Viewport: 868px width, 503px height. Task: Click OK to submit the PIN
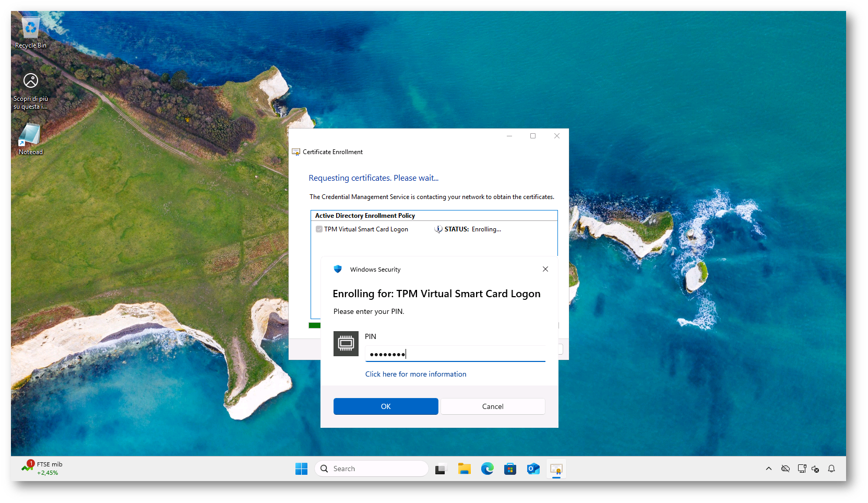pos(386,406)
